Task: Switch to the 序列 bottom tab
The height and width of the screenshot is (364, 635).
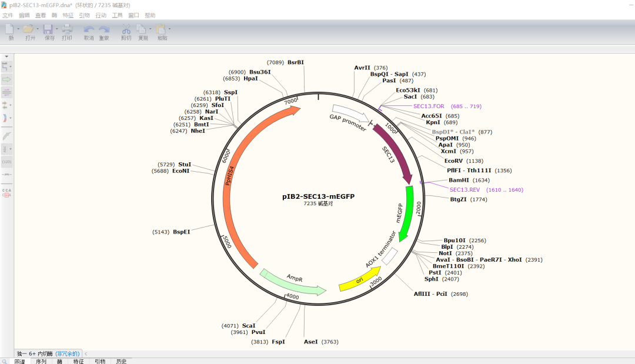Action: pos(41,361)
